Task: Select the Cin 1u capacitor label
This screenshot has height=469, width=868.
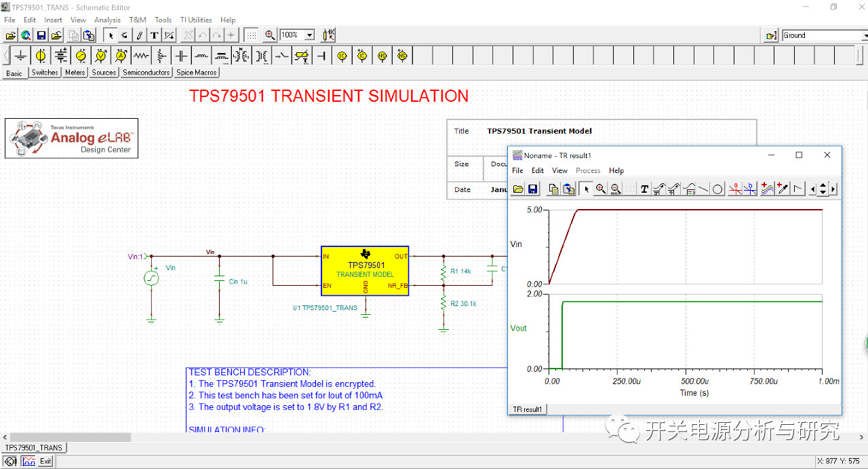Action: coord(238,282)
